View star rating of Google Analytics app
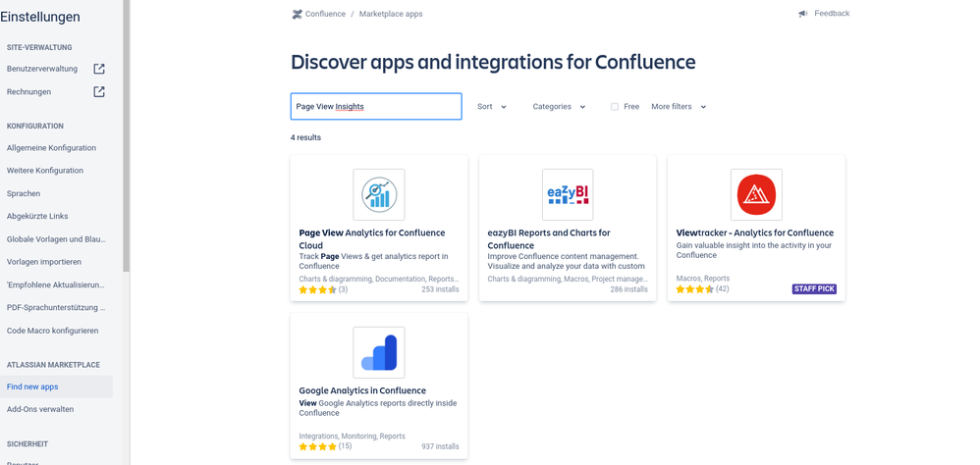980x465 pixels. 317,446
